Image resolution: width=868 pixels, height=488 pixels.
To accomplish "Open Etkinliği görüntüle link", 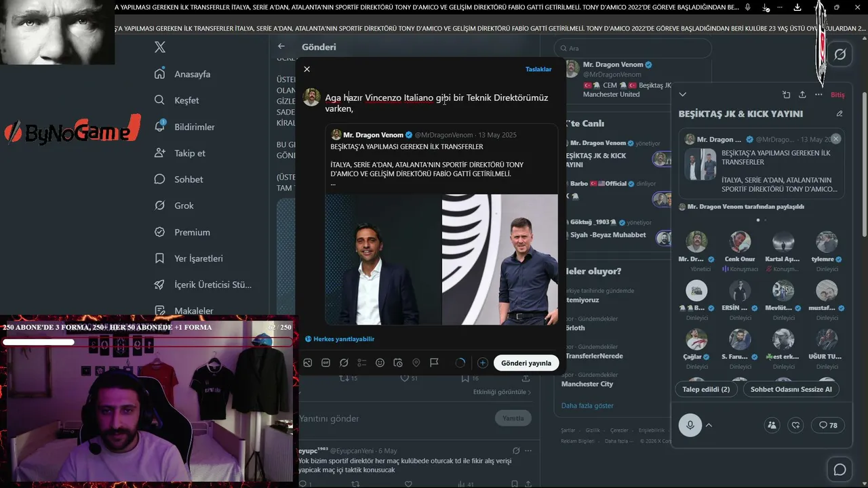I will 502,392.
